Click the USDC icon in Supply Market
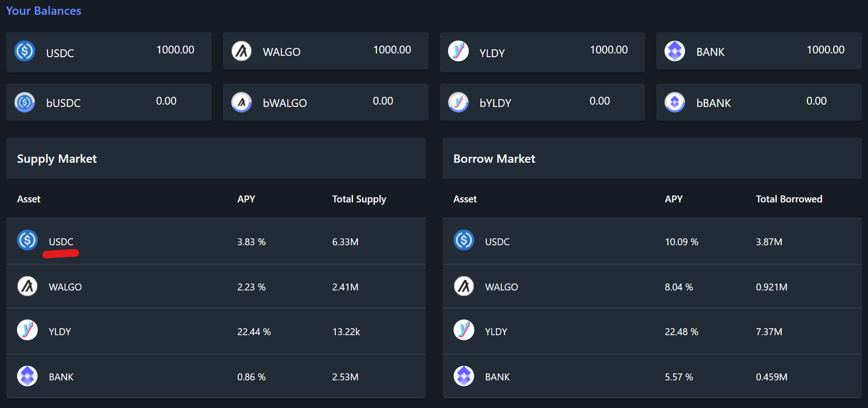The height and width of the screenshot is (408, 868). [27, 240]
